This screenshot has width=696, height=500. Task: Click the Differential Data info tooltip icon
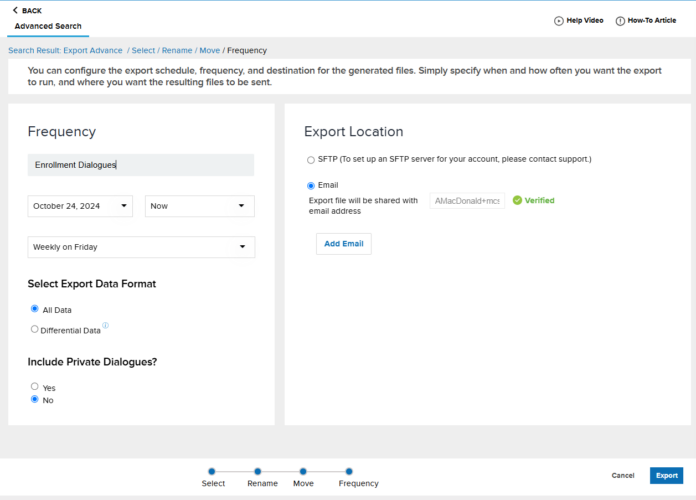pyautogui.click(x=105, y=325)
